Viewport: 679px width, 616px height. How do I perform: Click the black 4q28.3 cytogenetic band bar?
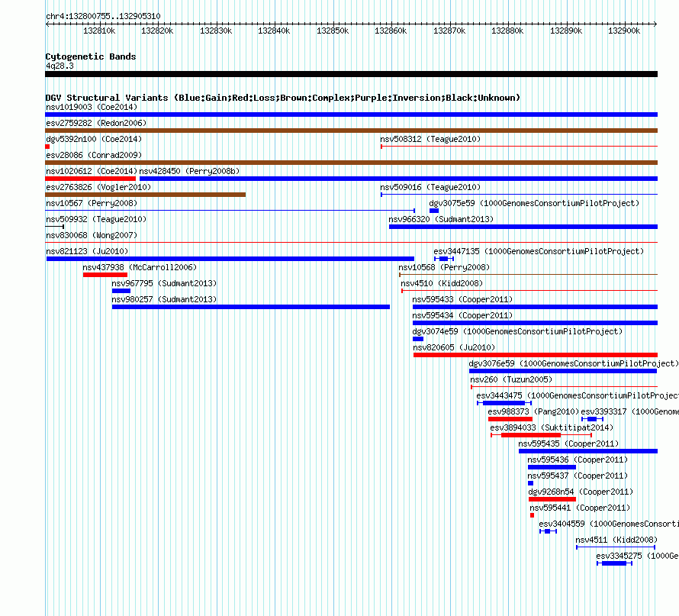pyautogui.click(x=351, y=74)
